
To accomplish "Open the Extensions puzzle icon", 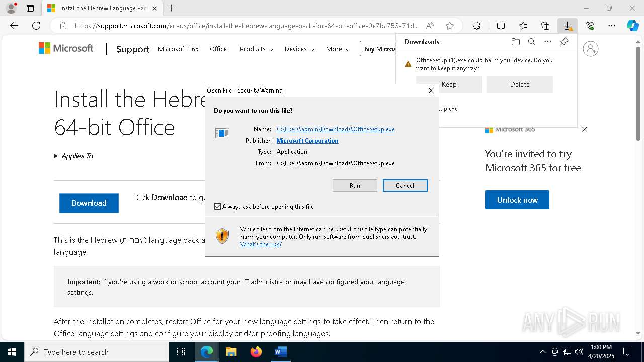I will (476, 26).
